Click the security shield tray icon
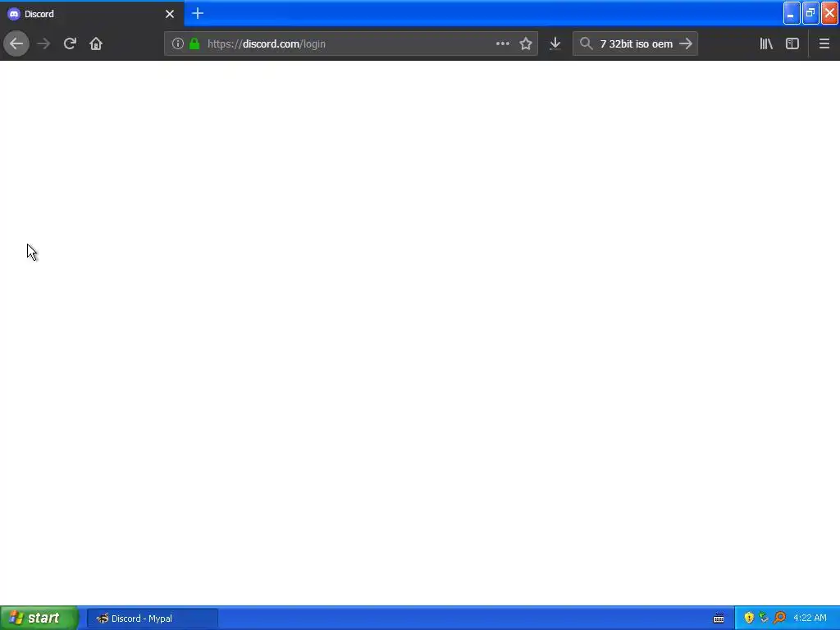 [749, 619]
